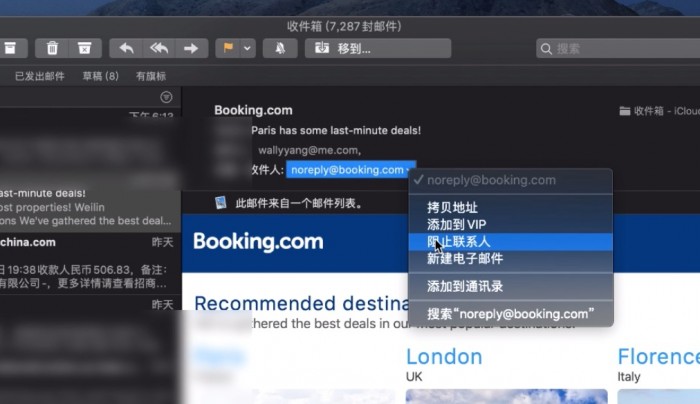Select checked noreply@booking.com menu entry
This screenshot has width=700, height=404.
tap(511, 180)
